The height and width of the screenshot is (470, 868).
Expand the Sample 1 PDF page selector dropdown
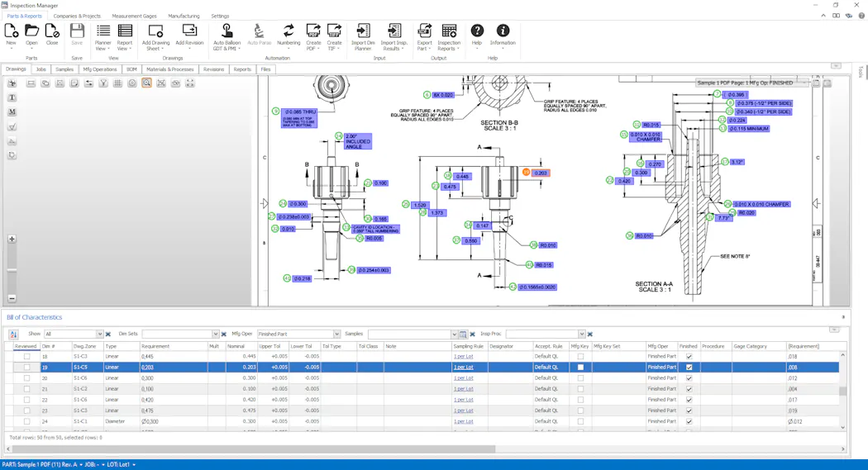pyautogui.click(x=804, y=83)
